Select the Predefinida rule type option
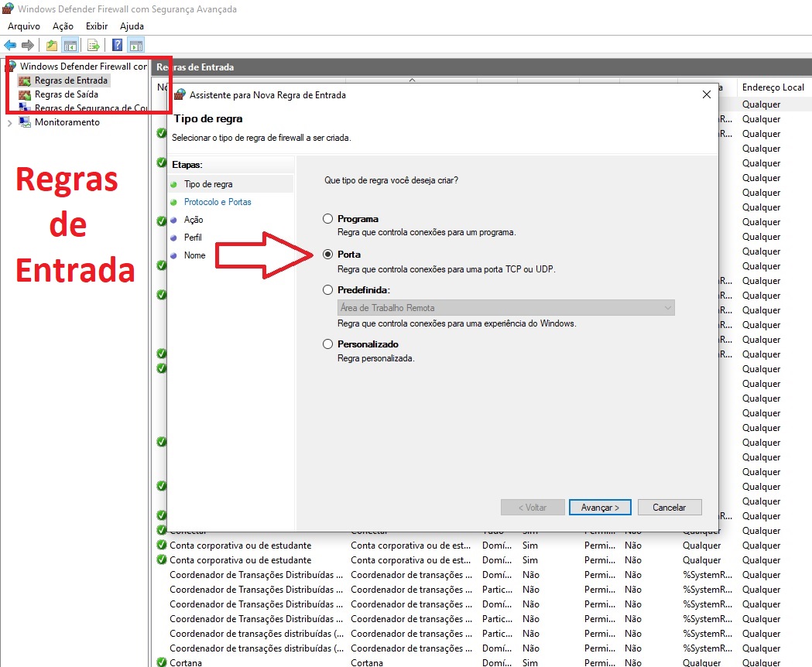The height and width of the screenshot is (667, 812). coord(327,290)
